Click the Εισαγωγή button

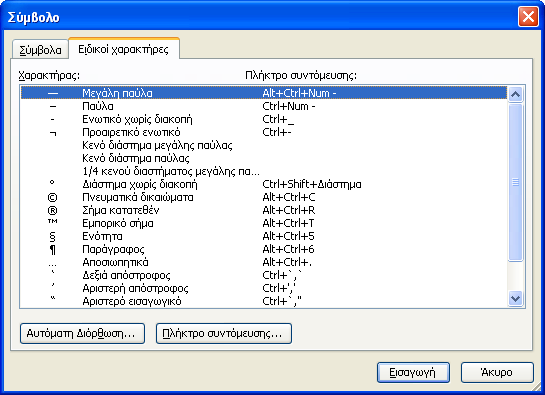click(x=413, y=372)
